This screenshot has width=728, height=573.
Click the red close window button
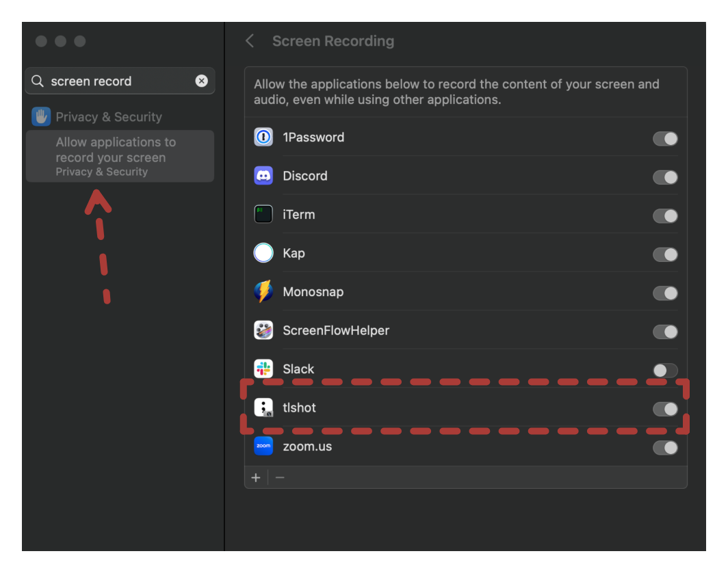41,41
